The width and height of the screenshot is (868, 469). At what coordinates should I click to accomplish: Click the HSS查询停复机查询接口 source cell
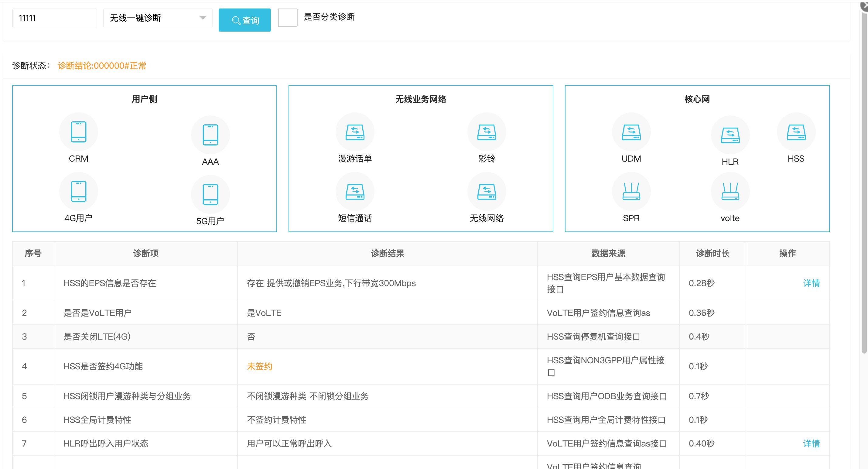pyautogui.click(x=608, y=337)
